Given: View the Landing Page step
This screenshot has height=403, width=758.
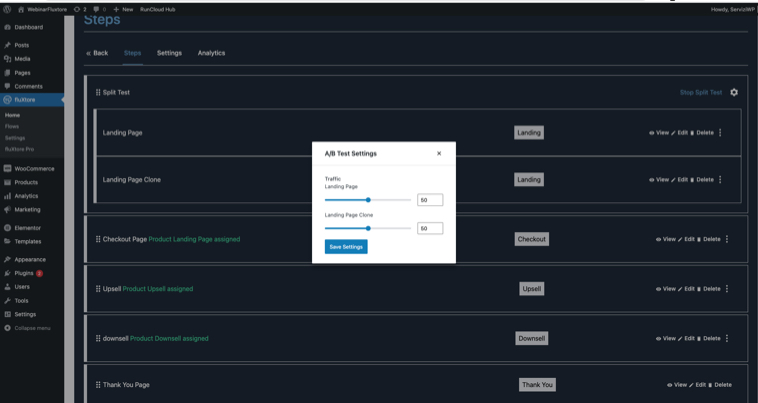Looking at the screenshot, I should [x=659, y=132].
